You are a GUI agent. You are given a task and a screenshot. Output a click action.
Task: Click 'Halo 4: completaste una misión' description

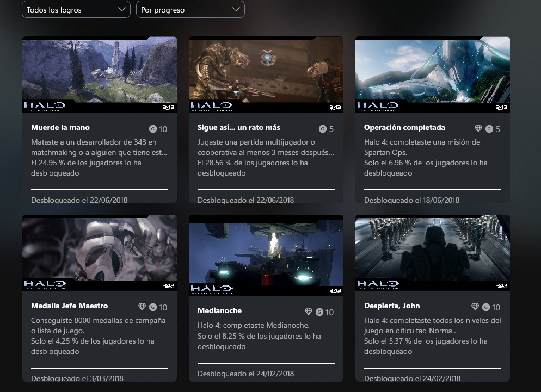click(x=422, y=147)
